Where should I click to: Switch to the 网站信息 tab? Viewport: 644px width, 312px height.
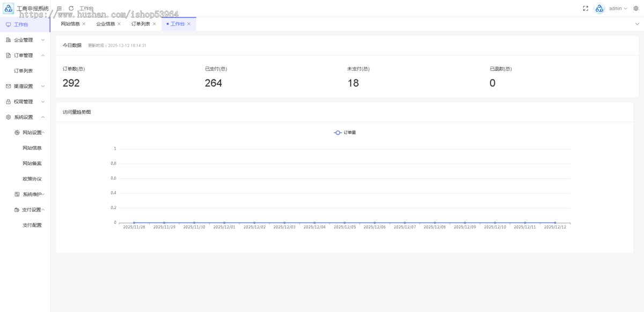tap(70, 24)
